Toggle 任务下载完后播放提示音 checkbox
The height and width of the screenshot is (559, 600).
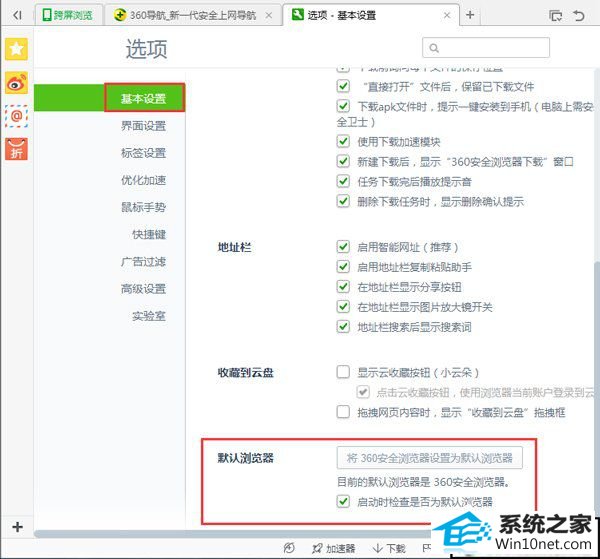pyautogui.click(x=343, y=181)
